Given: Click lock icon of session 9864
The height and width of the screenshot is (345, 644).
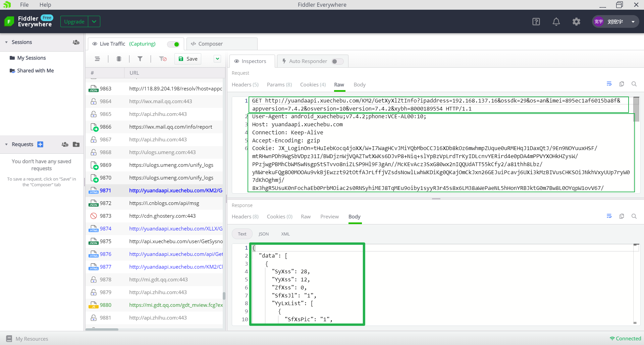Looking at the screenshot, I should click(94, 101).
